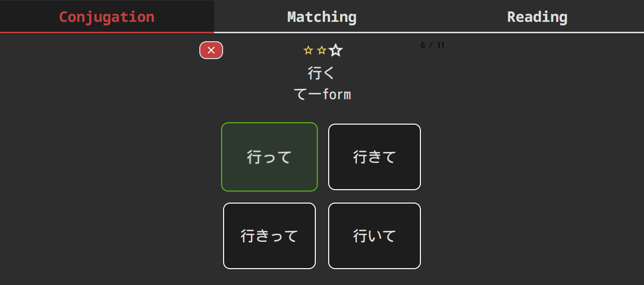Select the Conjugation tab
644x285 pixels.
(107, 17)
